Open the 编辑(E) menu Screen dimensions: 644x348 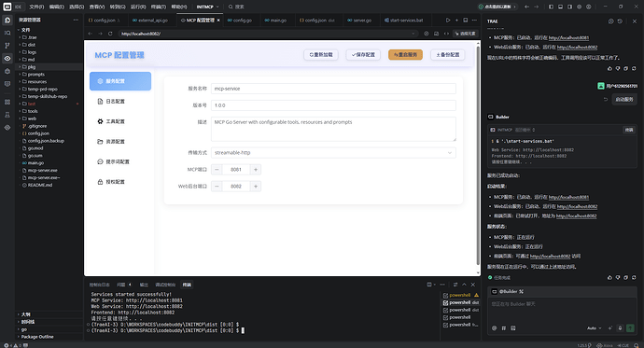tap(57, 7)
